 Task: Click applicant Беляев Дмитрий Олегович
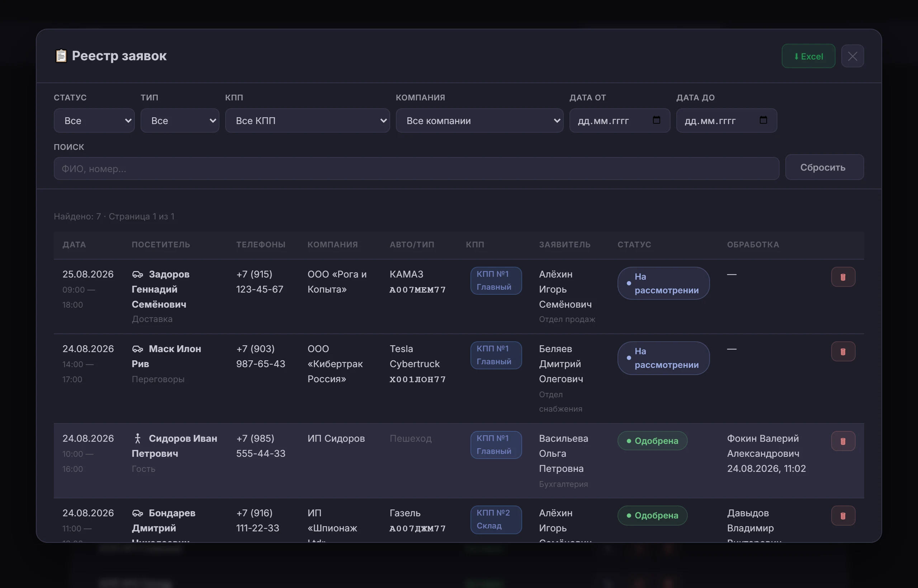[560, 364]
